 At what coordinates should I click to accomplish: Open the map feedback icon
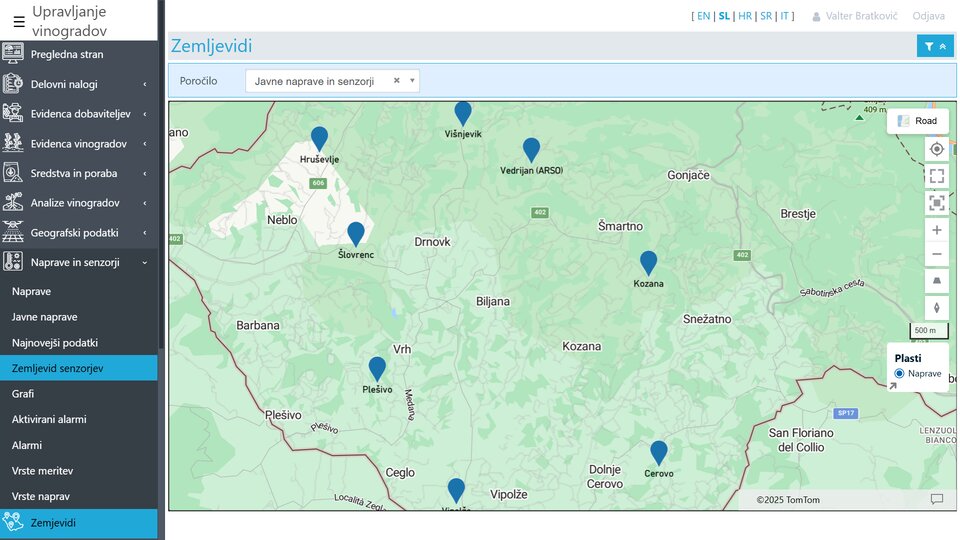937,499
